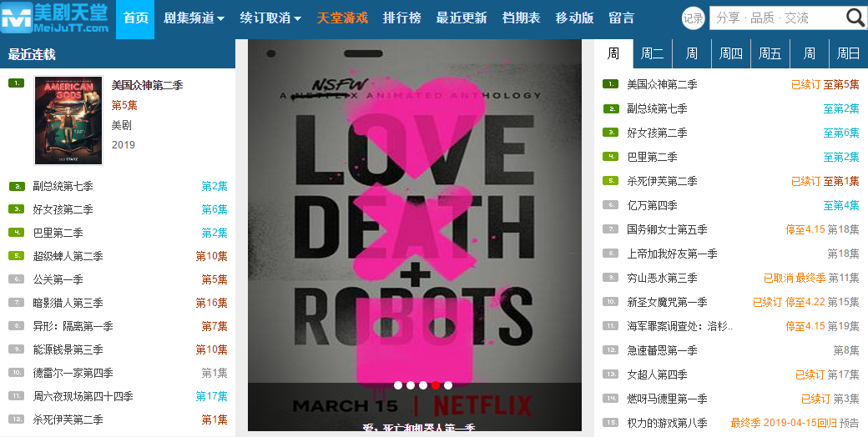This screenshot has height=437, width=868.
Task: Click 至第6集 beside schedule 好女孩第二季
Action: (x=841, y=133)
